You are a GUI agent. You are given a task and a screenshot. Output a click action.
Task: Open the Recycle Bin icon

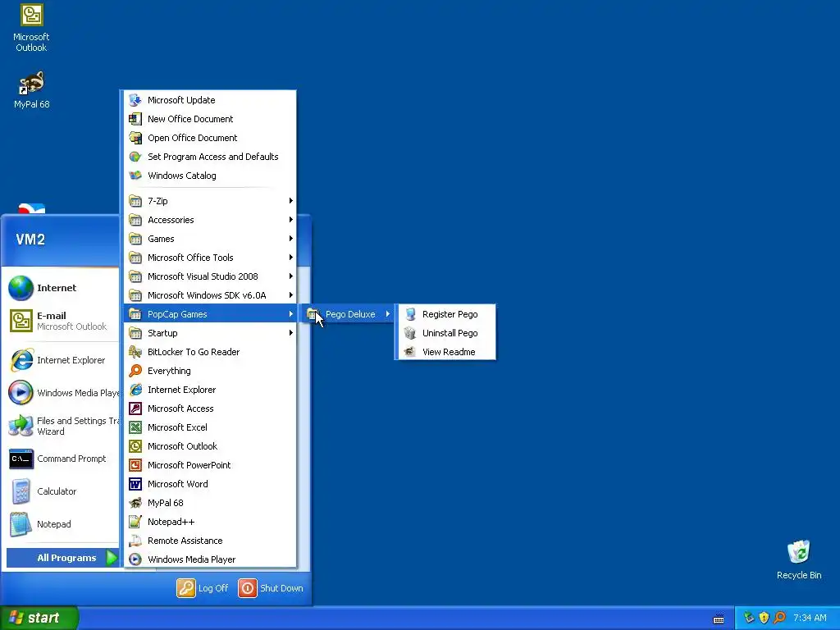[x=798, y=552]
